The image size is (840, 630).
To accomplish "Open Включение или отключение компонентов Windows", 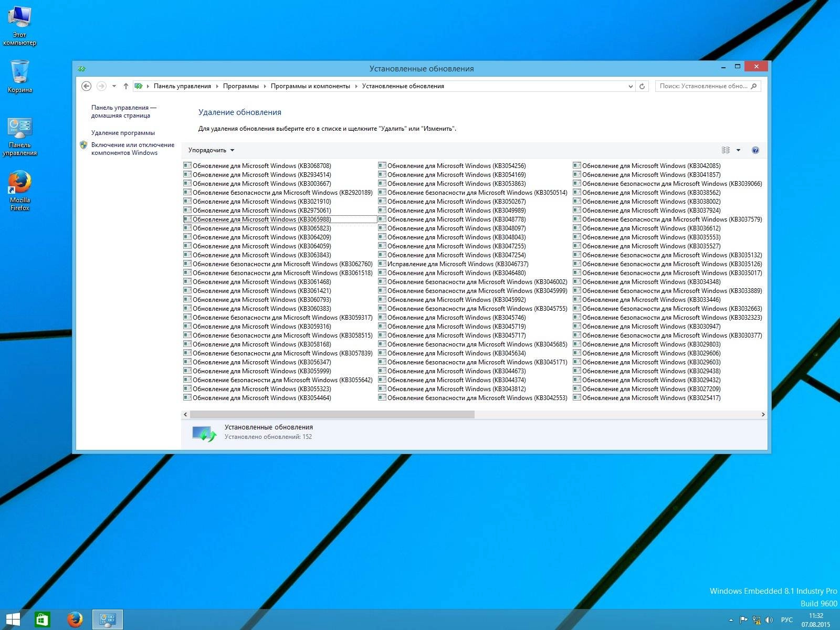I will pyautogui.click(x=133, y=149).
